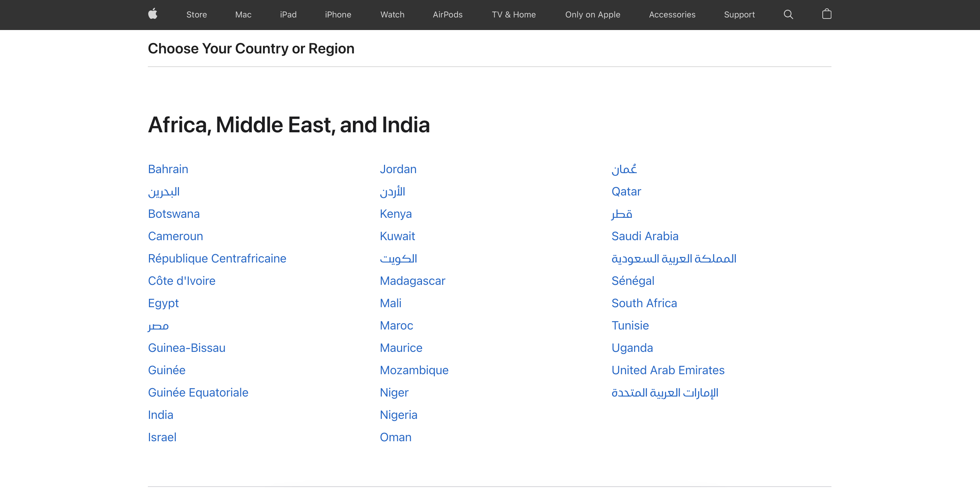
Task: Open the Only on Apple section
Action: point(592,14)
